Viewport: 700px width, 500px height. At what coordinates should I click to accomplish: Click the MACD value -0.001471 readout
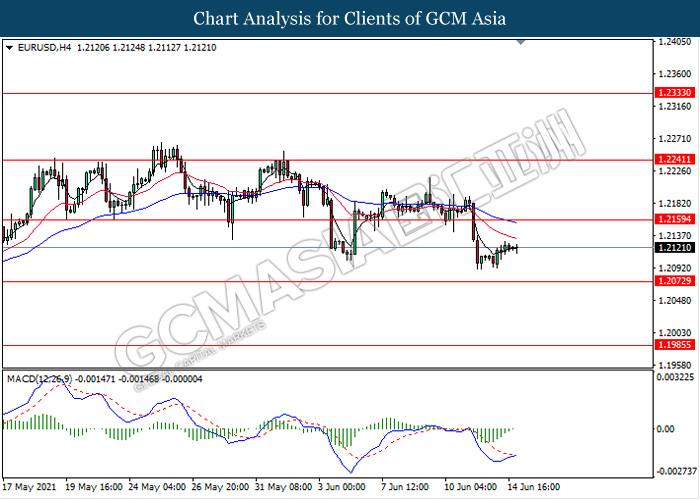[95, 379]
